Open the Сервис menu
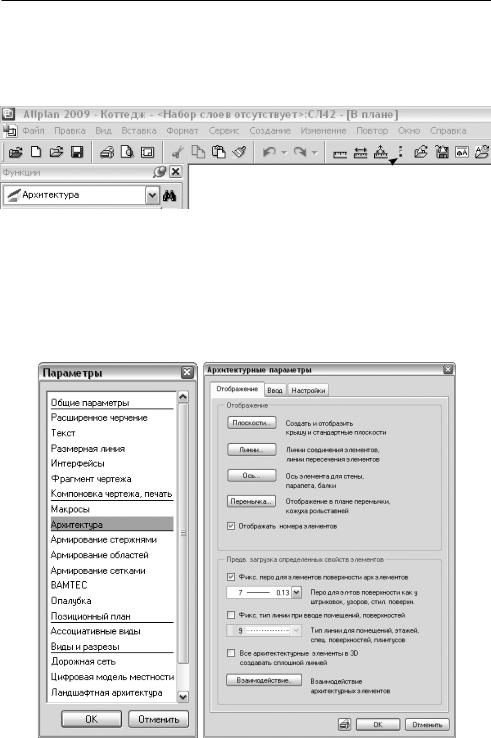Viewport: 491px width, 738px height. coord(224,130)
